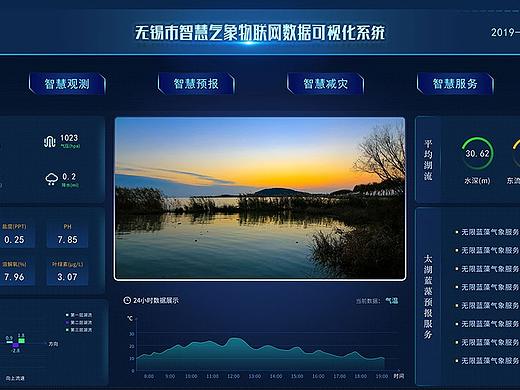Click the 15:00 time axis label
Image resolution: width=520 pixels, height=390 pixels.
pos(297,376)
